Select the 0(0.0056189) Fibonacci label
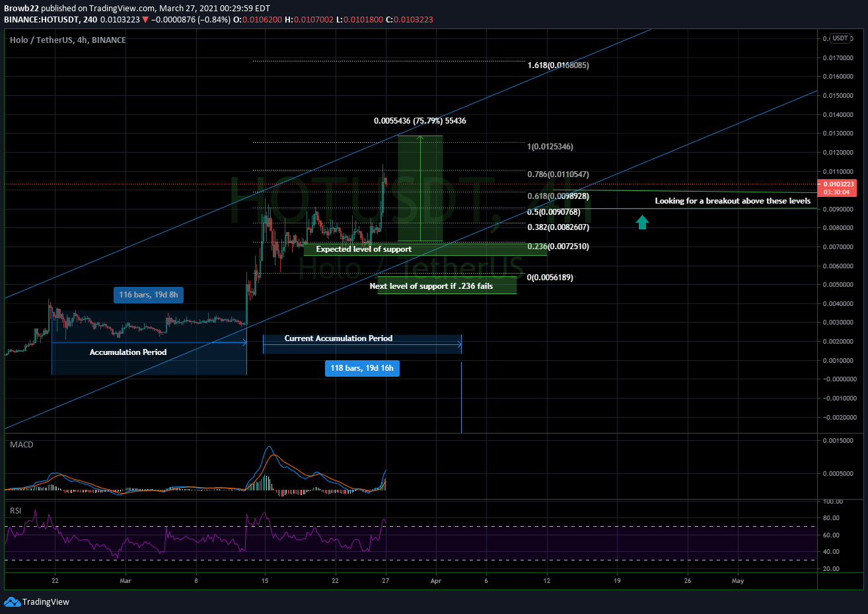Image resolution: width=868 pixels, height=614 pixels. coord(550,278)
